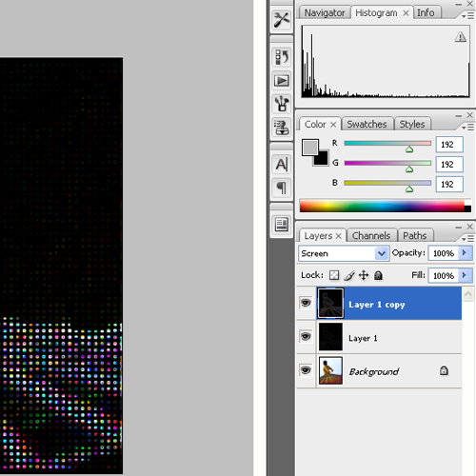Click the histogram cached data warning icon
The height and width of the screenshot is (476, 476).
461,37
